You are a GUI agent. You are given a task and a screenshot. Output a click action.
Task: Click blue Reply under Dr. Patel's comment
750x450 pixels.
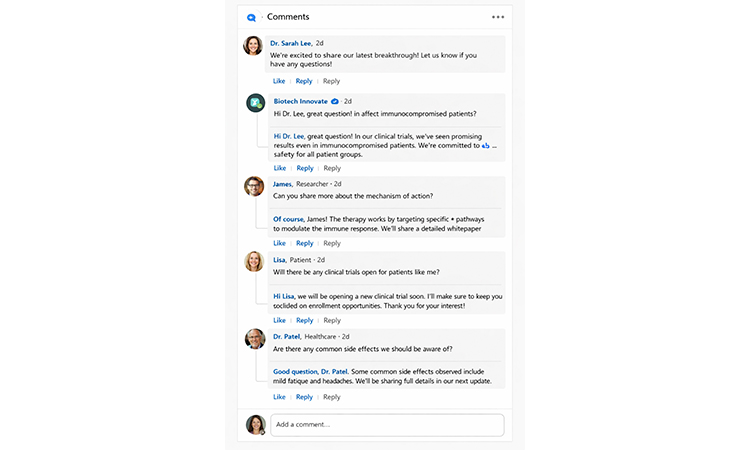(x=304, y=397)
